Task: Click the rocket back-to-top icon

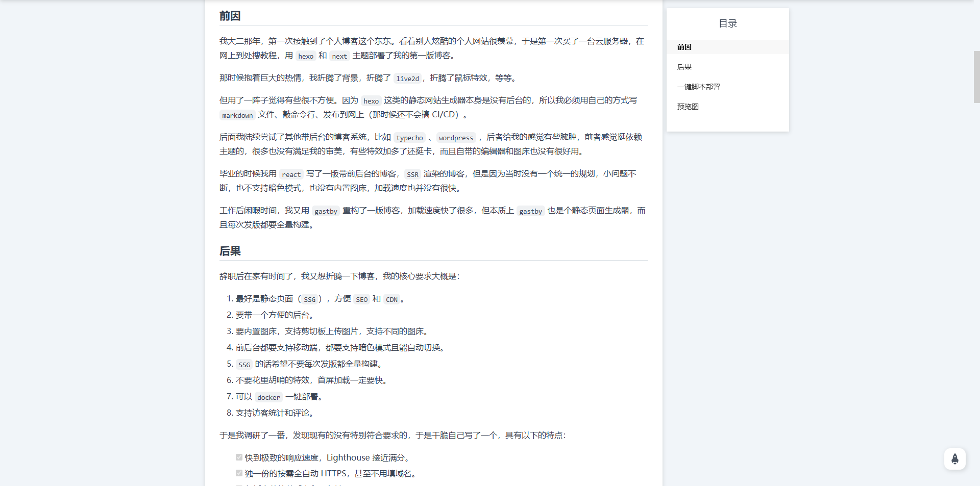Action: pyautogui.click(x=954, y=459)
